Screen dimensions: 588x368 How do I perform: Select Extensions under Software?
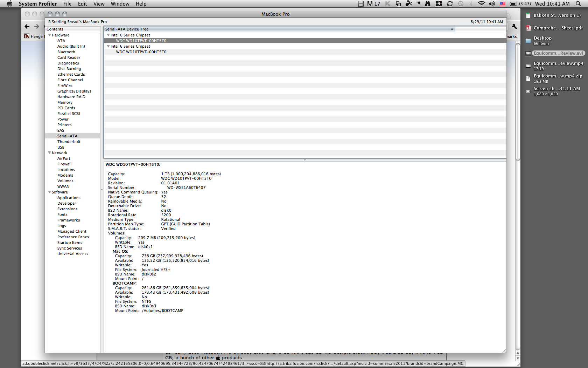(68, 209)
